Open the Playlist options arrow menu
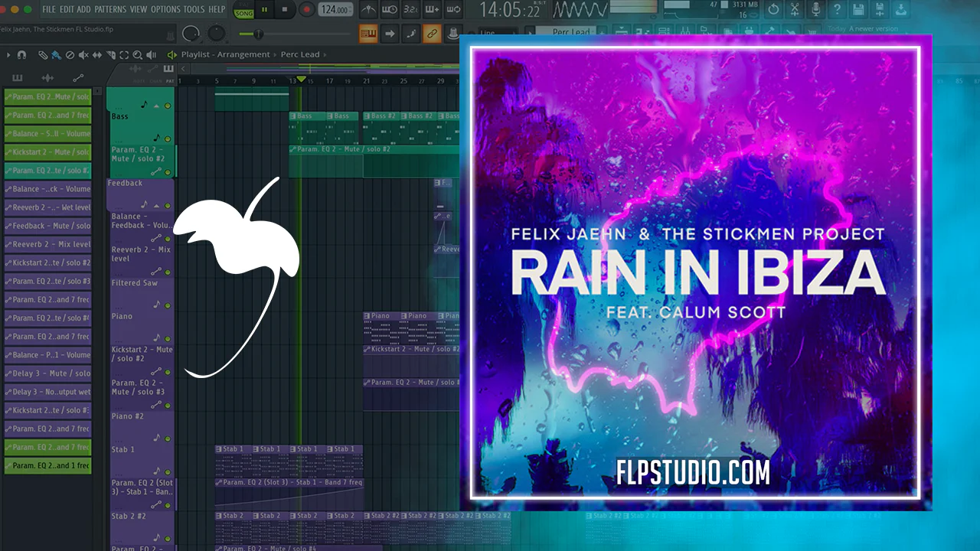980x551 pixels. pos(8,55)
